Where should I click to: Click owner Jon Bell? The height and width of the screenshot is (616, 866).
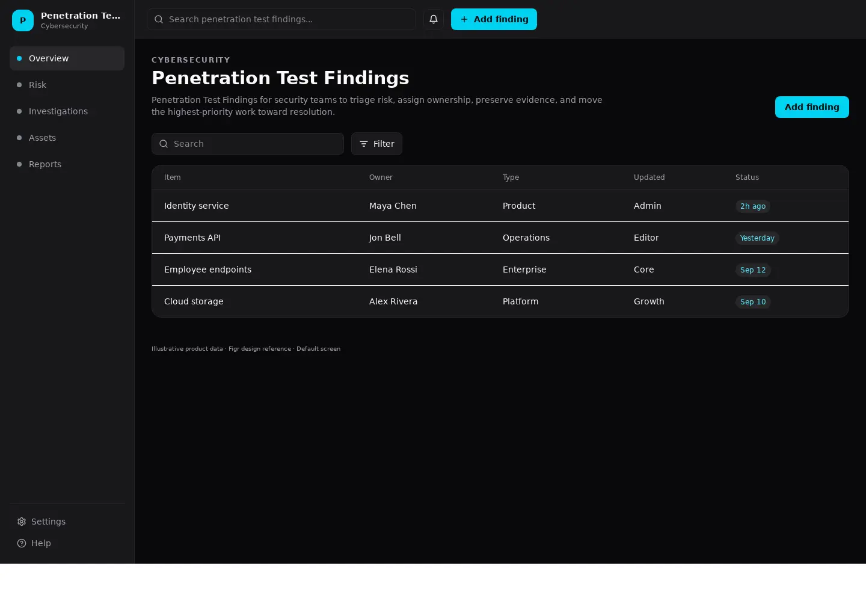coord(385,238)
